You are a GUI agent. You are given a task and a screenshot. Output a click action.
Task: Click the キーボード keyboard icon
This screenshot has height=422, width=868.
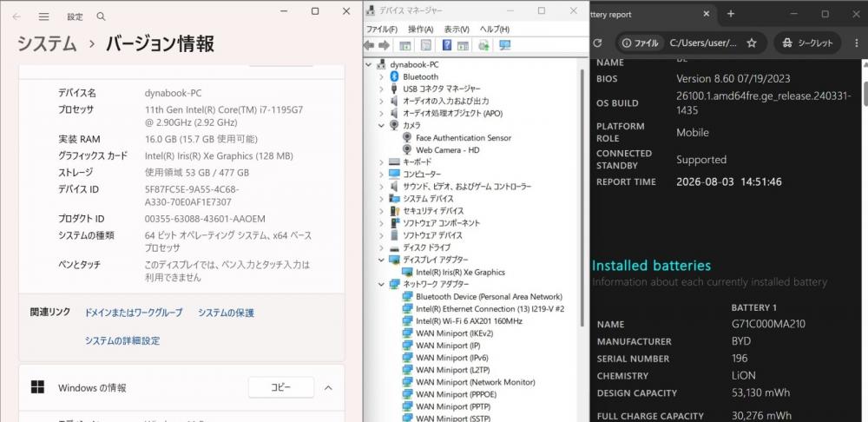(394, 162)
